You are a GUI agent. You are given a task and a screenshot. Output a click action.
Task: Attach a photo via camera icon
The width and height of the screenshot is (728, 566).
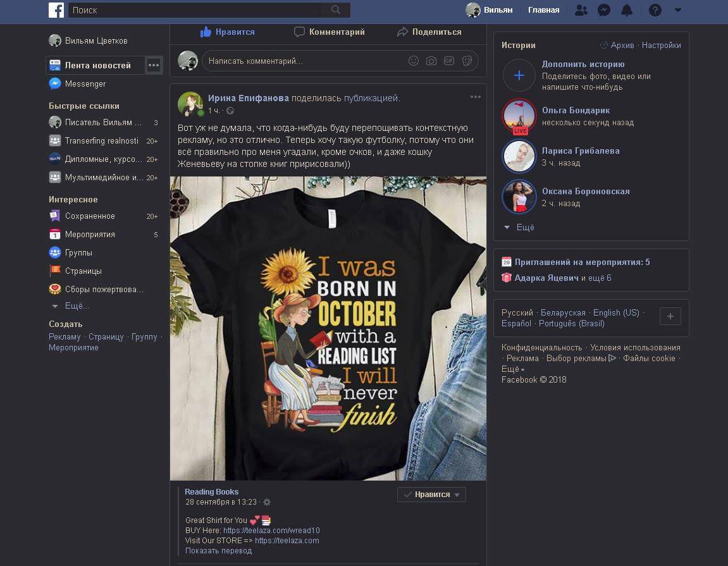point(431,61)
